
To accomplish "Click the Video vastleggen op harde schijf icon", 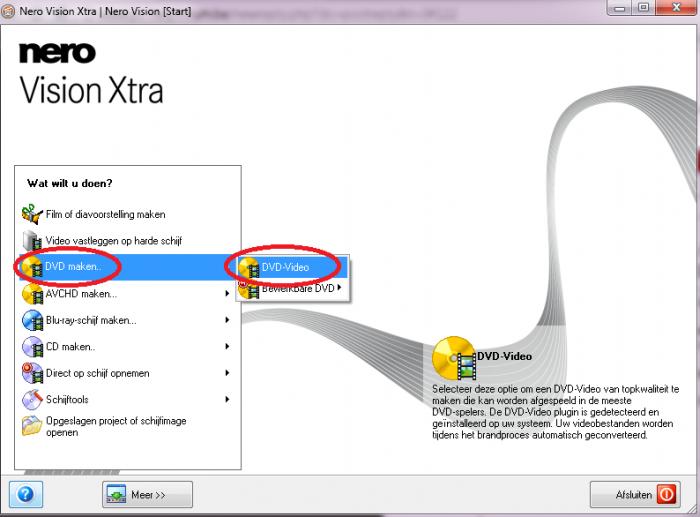I will (x=32, y=241).
